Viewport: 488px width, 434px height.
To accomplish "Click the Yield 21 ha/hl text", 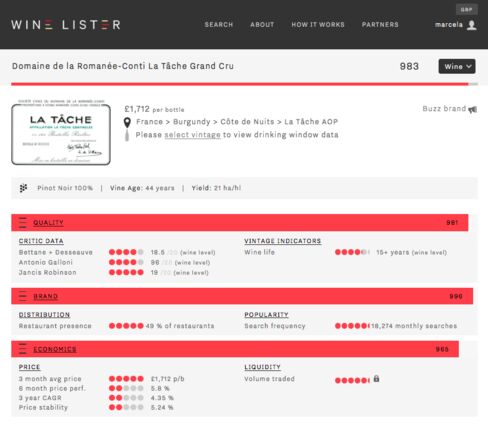I will tap(216, 188).
